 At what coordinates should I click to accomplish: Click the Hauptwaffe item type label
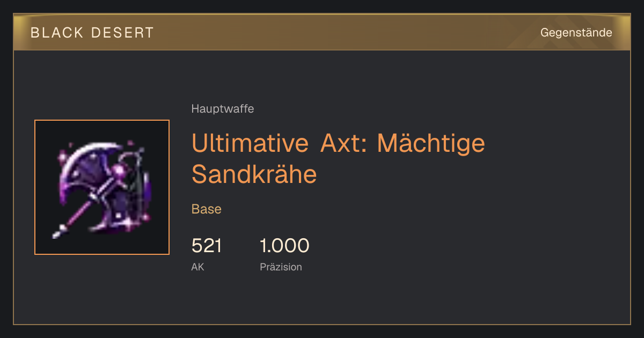pos(223,109)
